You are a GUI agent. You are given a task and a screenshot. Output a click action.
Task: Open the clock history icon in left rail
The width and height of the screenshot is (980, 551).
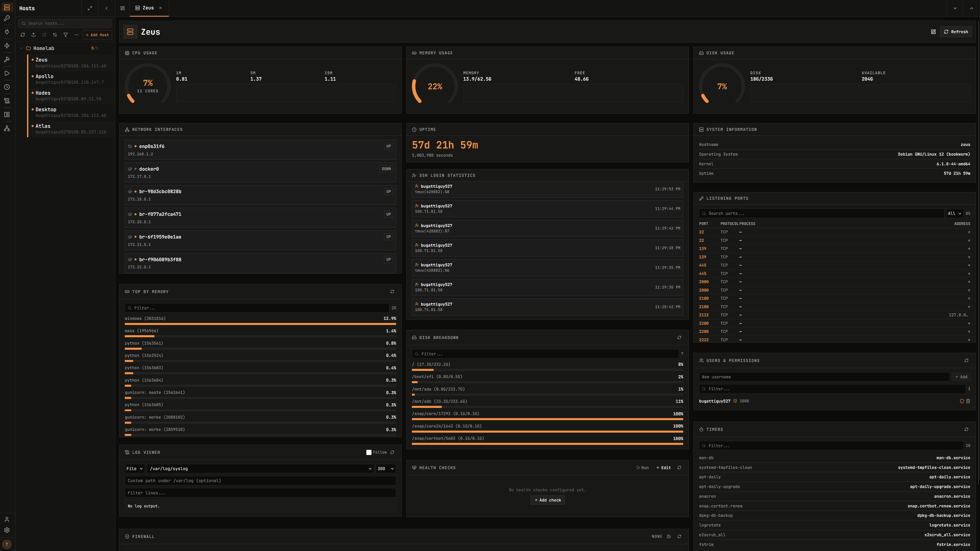(x=7, y=87)
